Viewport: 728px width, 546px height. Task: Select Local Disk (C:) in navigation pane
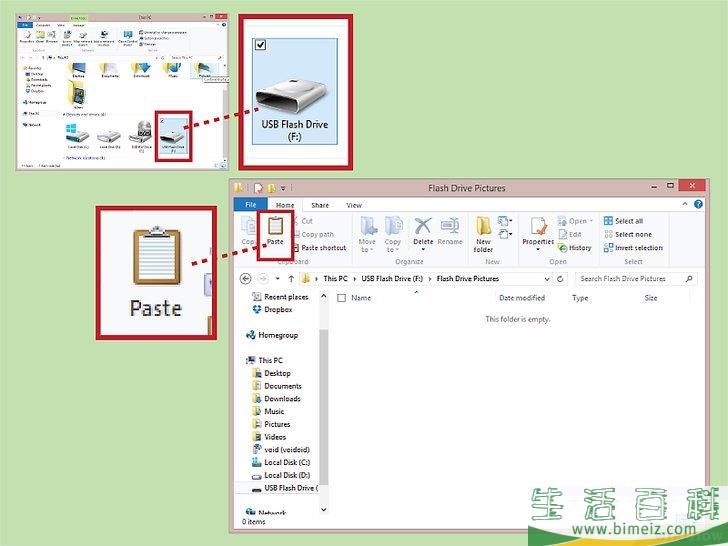286,462
